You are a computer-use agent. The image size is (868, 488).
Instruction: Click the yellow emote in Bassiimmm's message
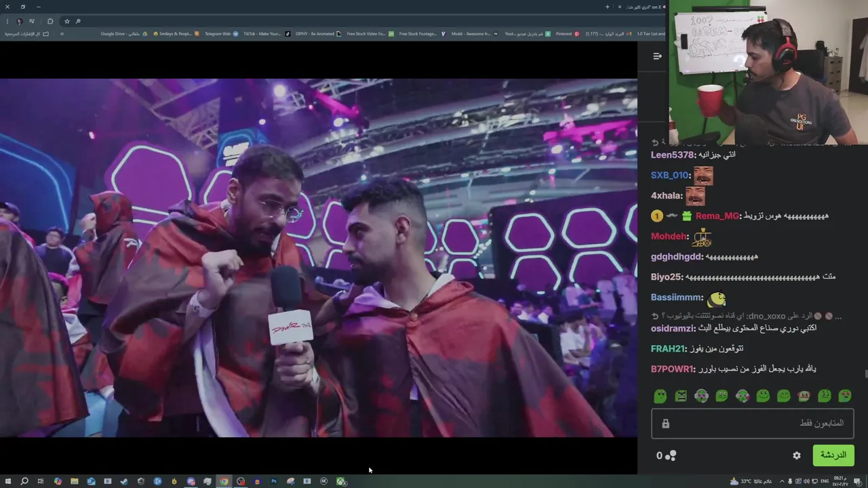716,298
